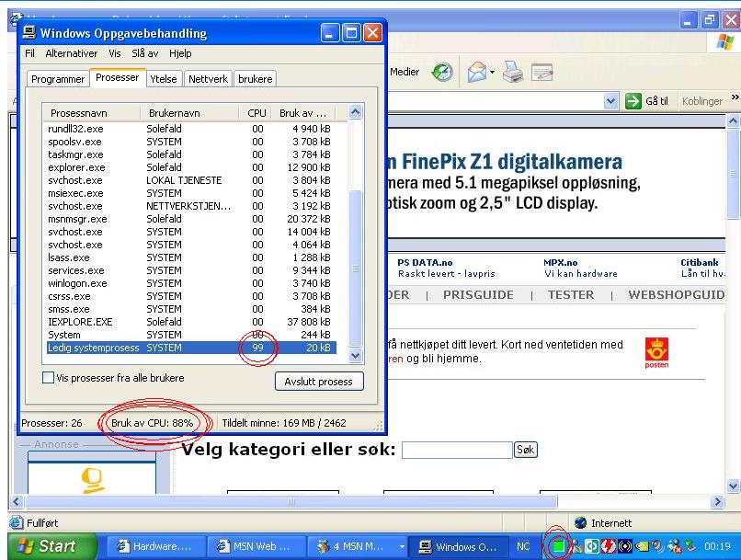Click the PRISGUIDE navigation link
The height and width of the screenshot is (560, 741).
point(478,295)
